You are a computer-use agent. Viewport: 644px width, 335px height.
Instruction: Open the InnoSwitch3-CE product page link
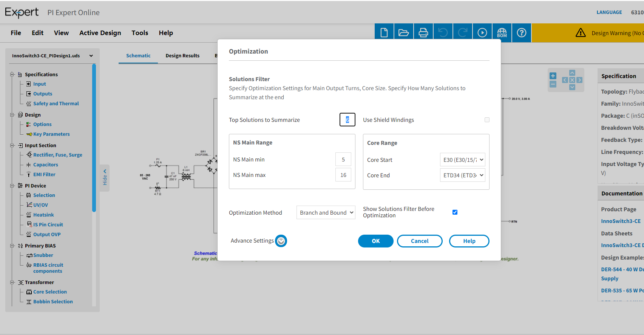pos(621,221)
